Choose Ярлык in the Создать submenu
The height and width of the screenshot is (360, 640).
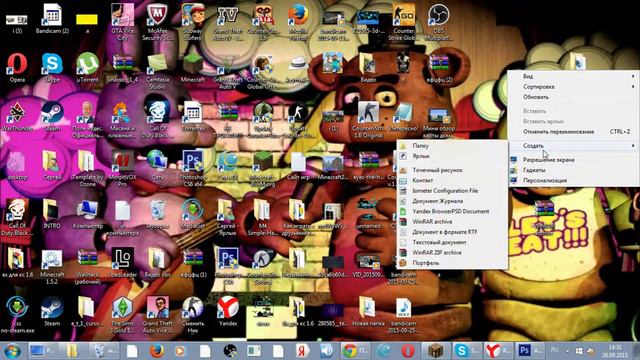(452, 156)
